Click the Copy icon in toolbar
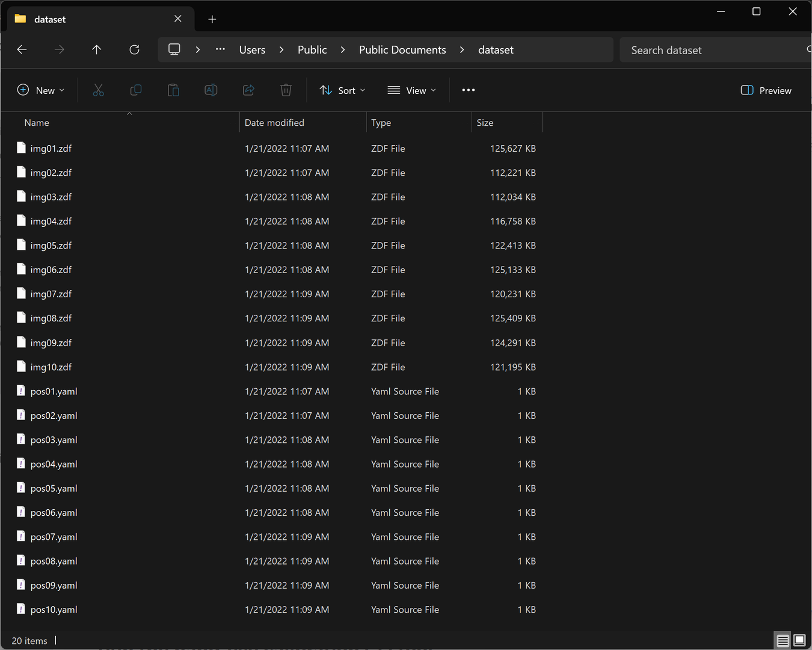812x650 pixels. (x=136, y=90)
